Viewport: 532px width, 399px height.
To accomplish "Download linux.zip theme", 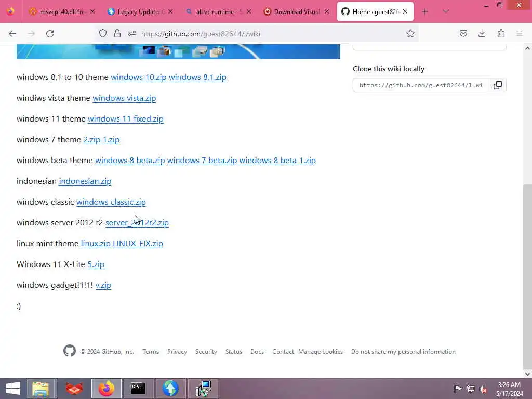I will [x=96, y=243].
